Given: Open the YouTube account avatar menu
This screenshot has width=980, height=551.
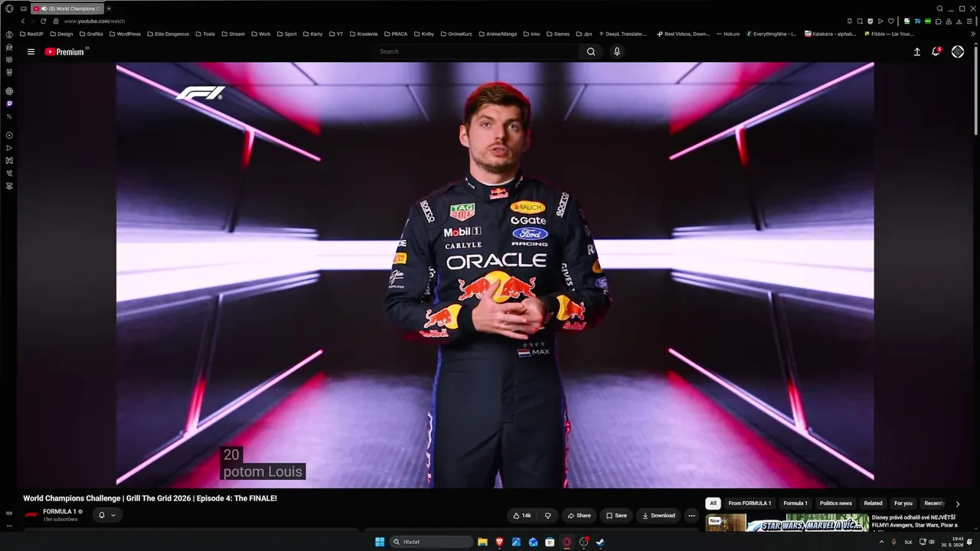Looking at the screenshot, I should 958,52.
